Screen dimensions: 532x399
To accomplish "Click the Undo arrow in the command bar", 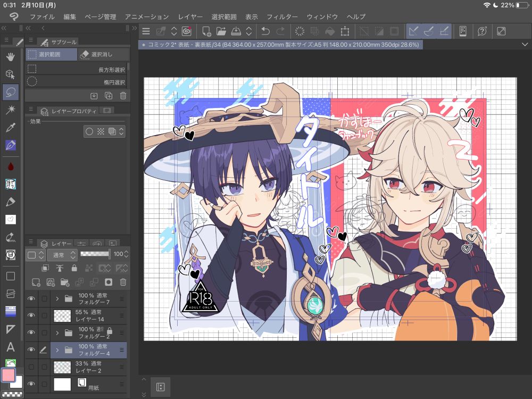I will [265, 31].
